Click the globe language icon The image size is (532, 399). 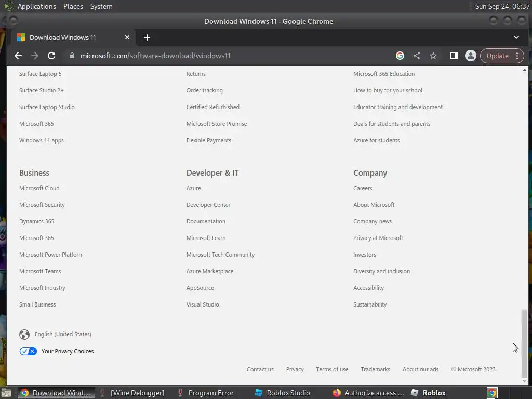[x=24, y=335]
